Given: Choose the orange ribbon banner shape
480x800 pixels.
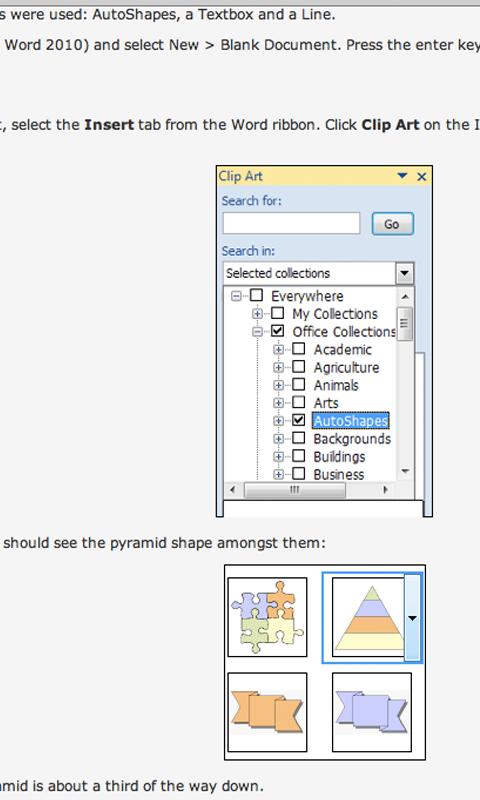Looking at the screenshot, I should coord(267,712).
